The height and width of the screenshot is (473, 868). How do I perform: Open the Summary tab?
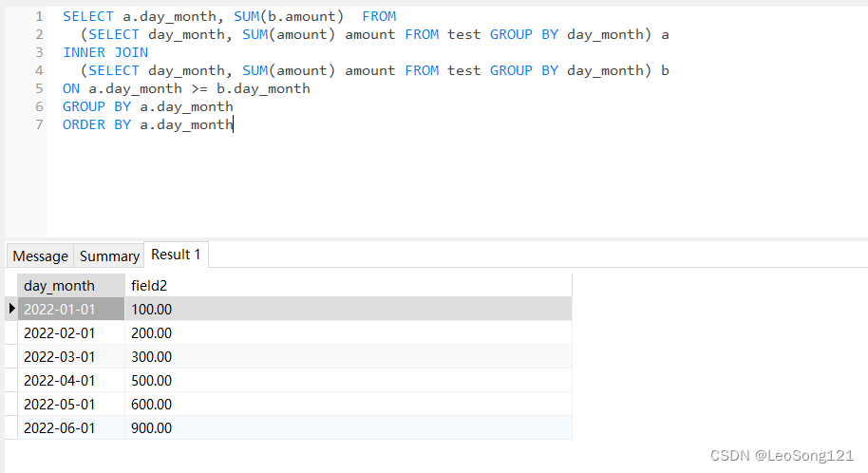[109, 255]
